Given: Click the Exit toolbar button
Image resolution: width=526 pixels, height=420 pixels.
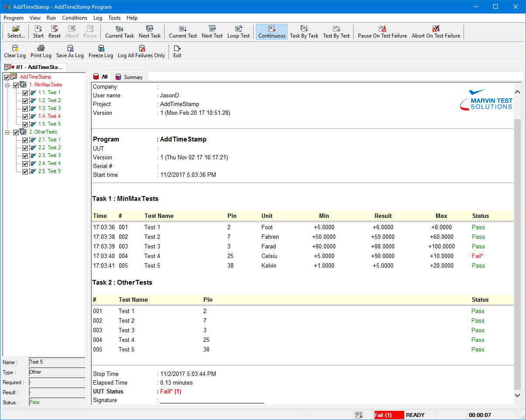Looking at the screenshot, I should (x=177, y=51).
